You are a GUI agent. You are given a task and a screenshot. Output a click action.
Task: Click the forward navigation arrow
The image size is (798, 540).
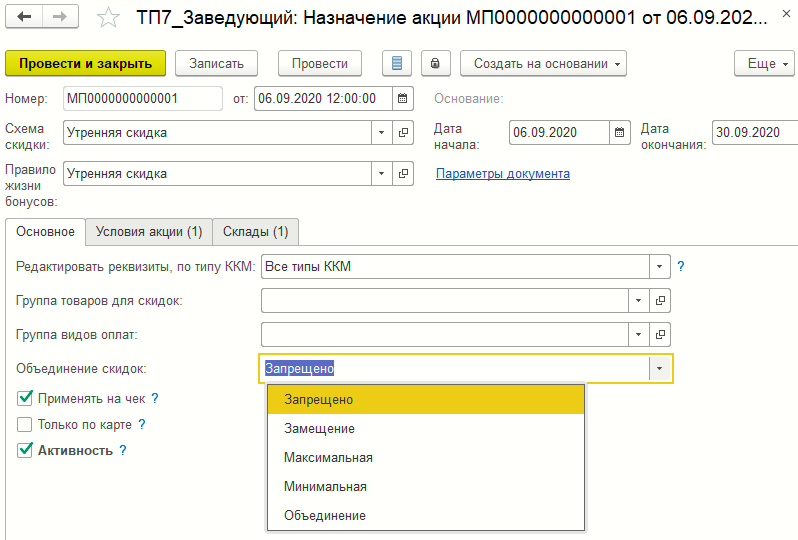tap(59, 19)
